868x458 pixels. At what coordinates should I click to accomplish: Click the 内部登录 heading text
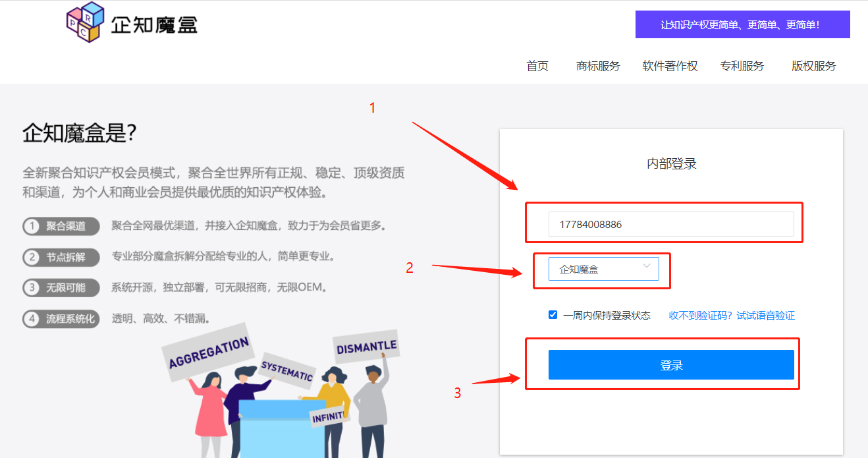672,164
